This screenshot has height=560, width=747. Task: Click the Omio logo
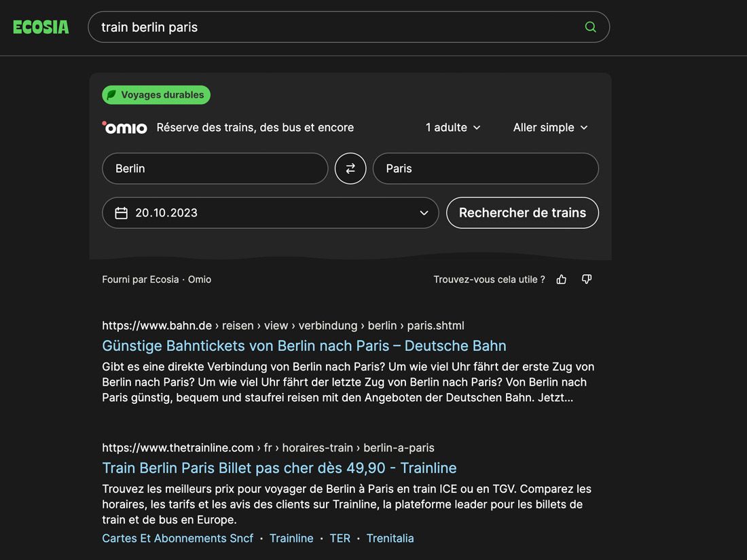coord(125,128)
